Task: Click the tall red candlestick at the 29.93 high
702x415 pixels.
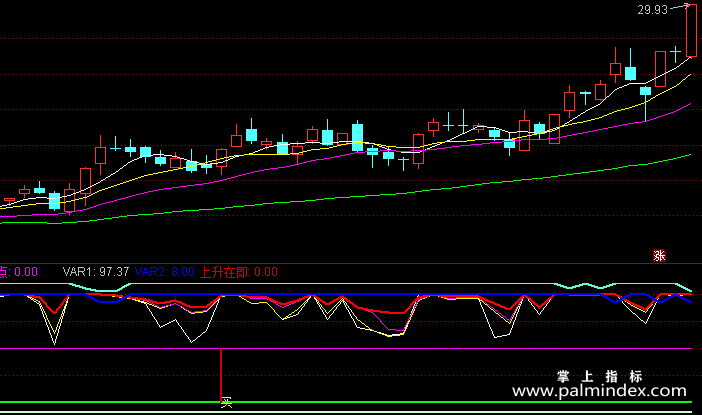Action: (x=691, y=30)
